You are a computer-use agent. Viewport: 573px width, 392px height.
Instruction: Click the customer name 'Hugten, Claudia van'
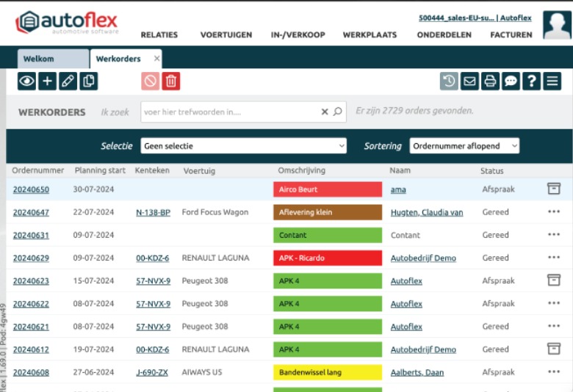click(426, 212)
